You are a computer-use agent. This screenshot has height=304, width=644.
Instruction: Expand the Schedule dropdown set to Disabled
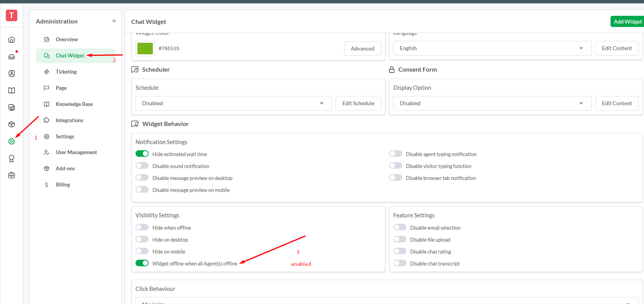233,103
